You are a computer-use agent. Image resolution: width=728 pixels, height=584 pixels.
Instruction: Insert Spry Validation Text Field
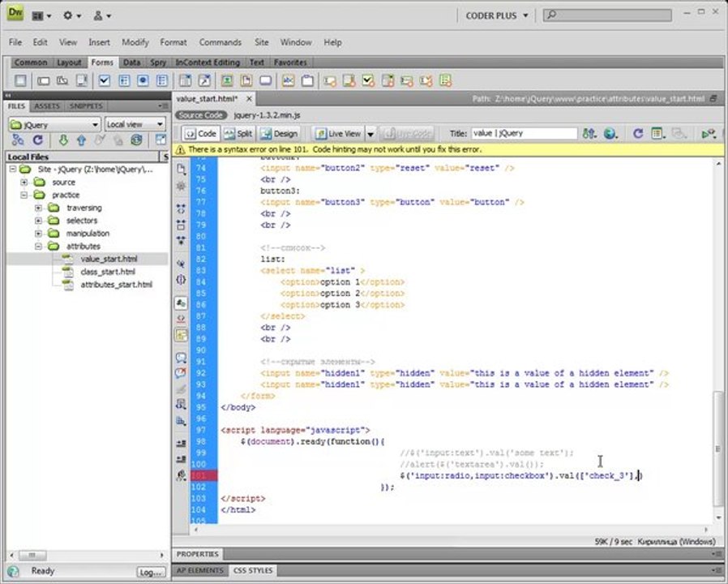pyautogui.click(x=330, y=81)
